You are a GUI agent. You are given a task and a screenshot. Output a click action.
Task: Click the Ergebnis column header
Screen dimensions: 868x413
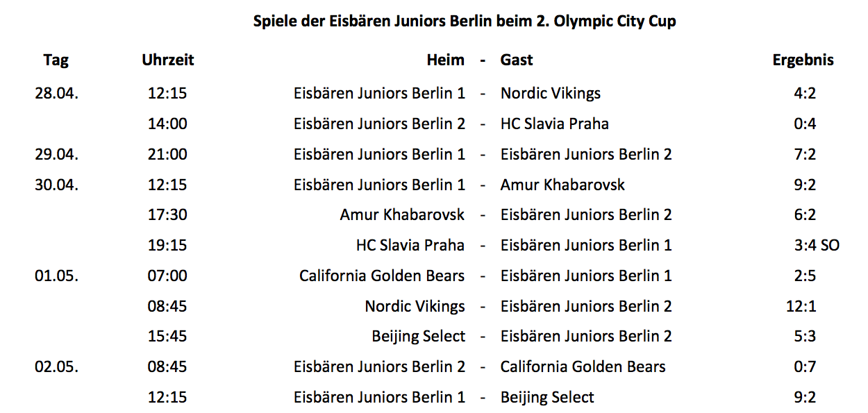803,60
